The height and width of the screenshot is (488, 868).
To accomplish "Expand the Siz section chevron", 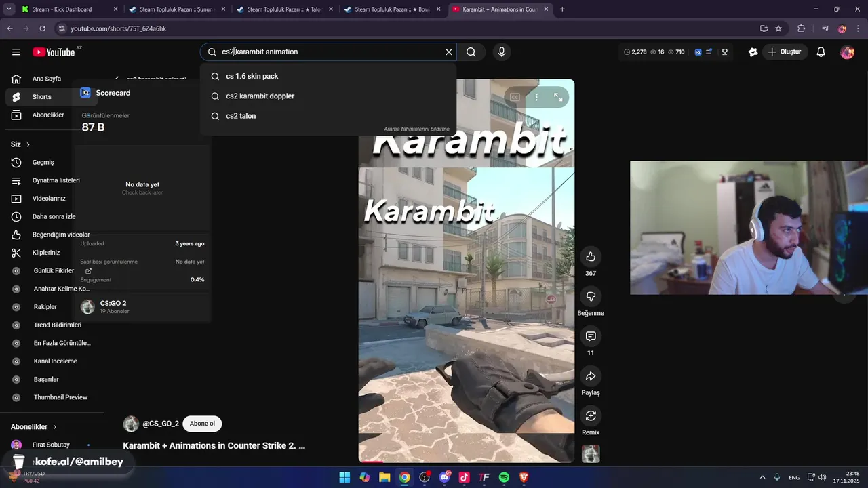I will (x=28, y=144).
